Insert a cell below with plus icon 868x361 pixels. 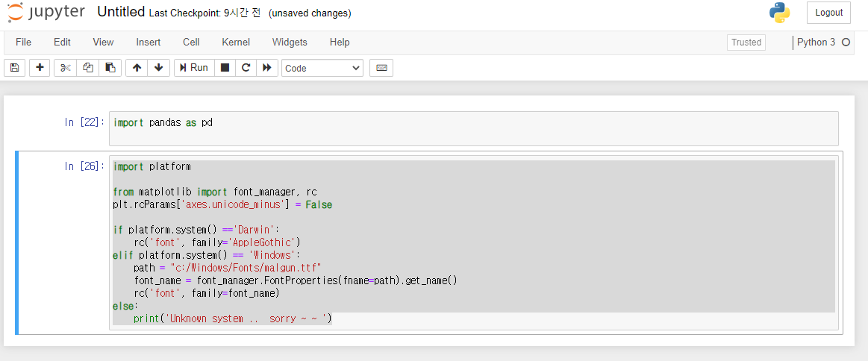coord(40,68)
